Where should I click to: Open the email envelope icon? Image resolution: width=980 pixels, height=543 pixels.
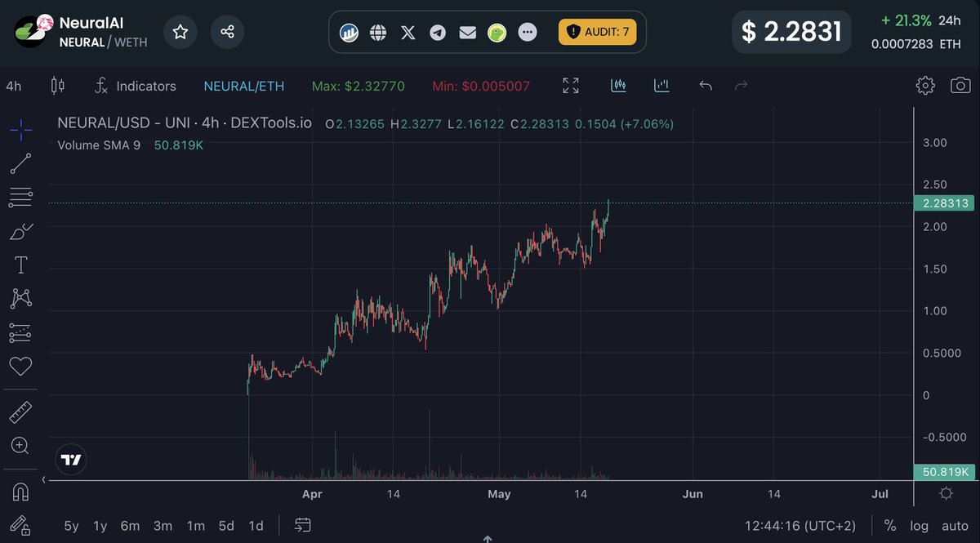[467, 33]
